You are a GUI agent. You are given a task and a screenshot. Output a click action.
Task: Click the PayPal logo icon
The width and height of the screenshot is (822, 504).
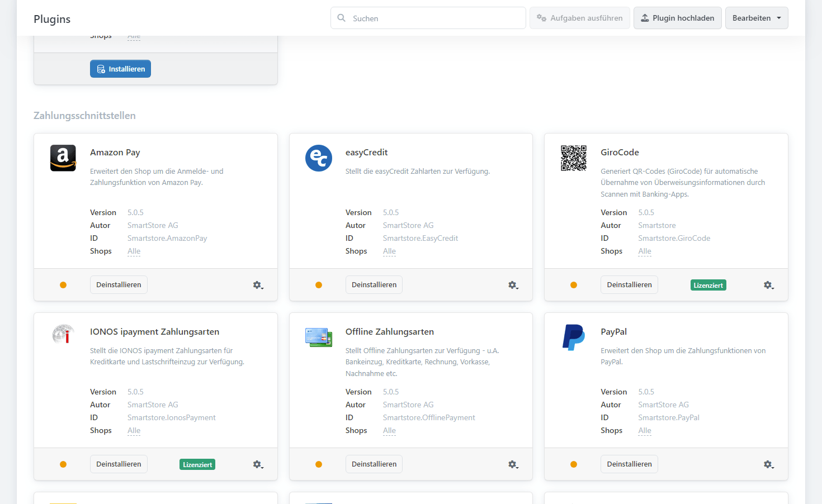click(x=574, y=337)
